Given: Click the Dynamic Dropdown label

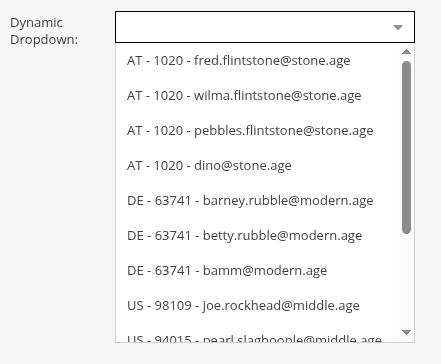Looking at the screenshot, I should coord(44,31).
